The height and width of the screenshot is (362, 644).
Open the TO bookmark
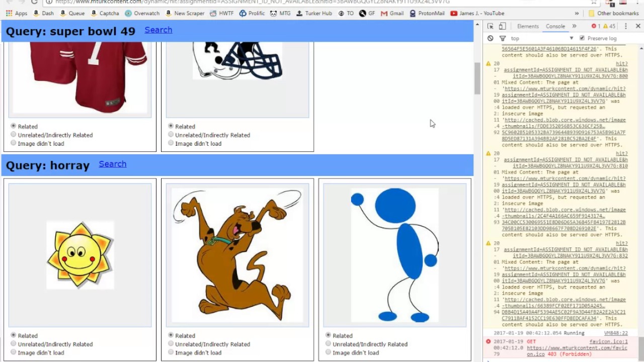tap(346, 14)
